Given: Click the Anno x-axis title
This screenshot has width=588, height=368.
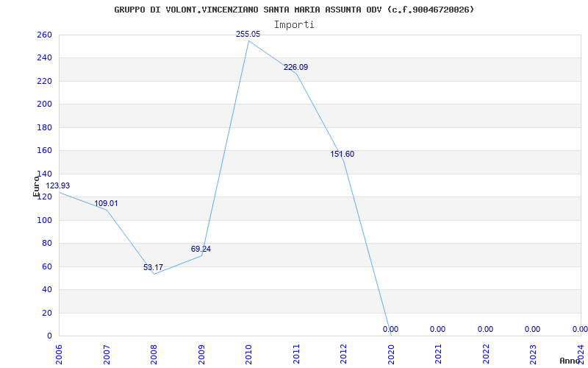Looking at the screenshot, I should click(570, 361).
